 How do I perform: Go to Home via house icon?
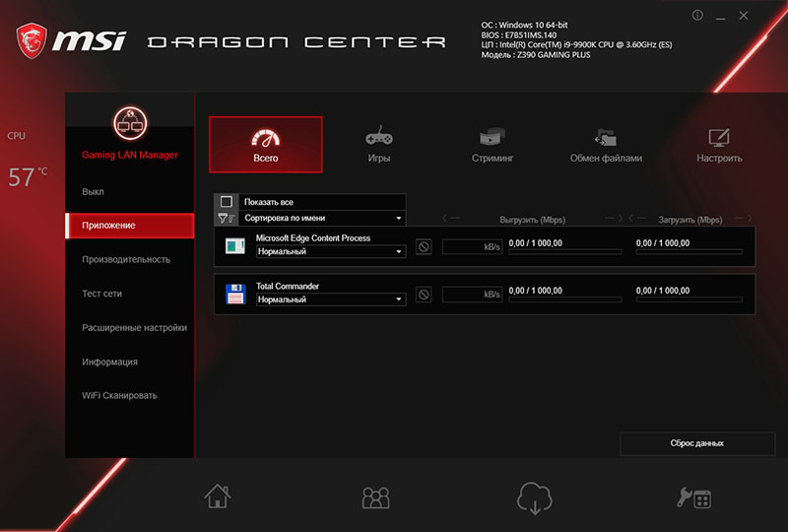218,497
